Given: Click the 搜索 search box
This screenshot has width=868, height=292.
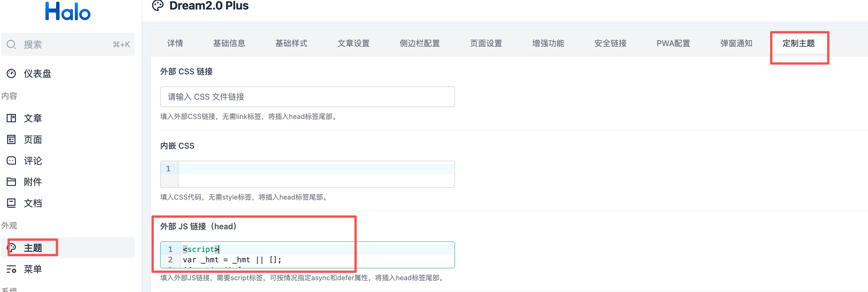Looking at the screenshot, I should coord(67,44).
